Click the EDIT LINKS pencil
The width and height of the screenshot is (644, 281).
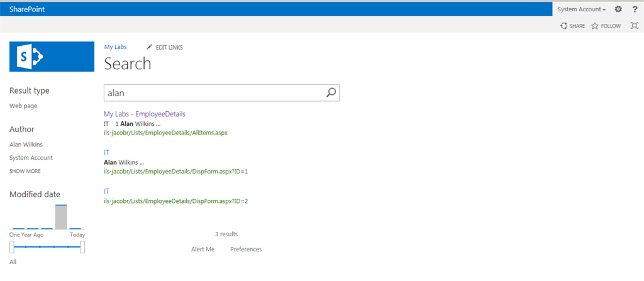165,47
